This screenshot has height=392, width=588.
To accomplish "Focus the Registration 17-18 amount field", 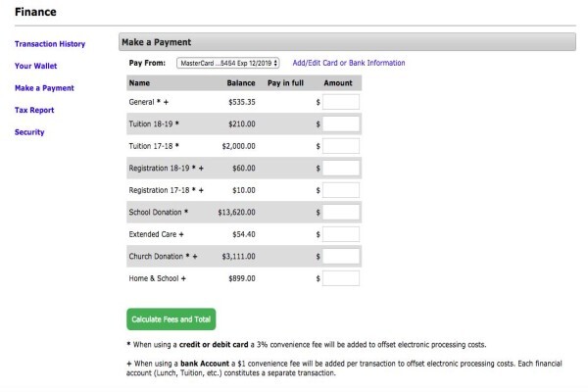I will (x=341, y=190).
